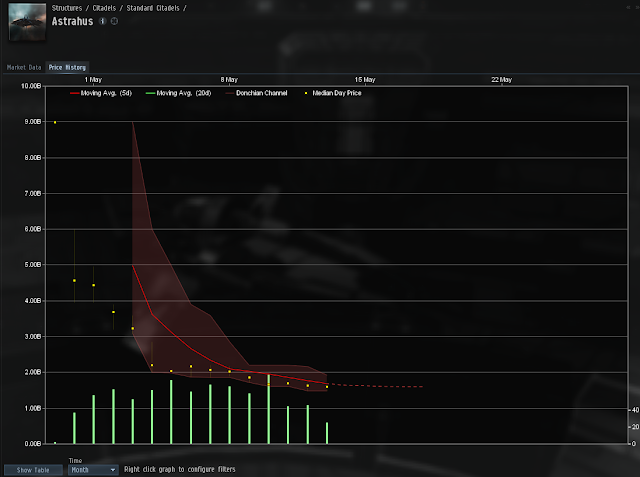The height and width of the screenshot is (477, 640).
Task: Click the '5.00B' price axis label
Action: point(33,265)
